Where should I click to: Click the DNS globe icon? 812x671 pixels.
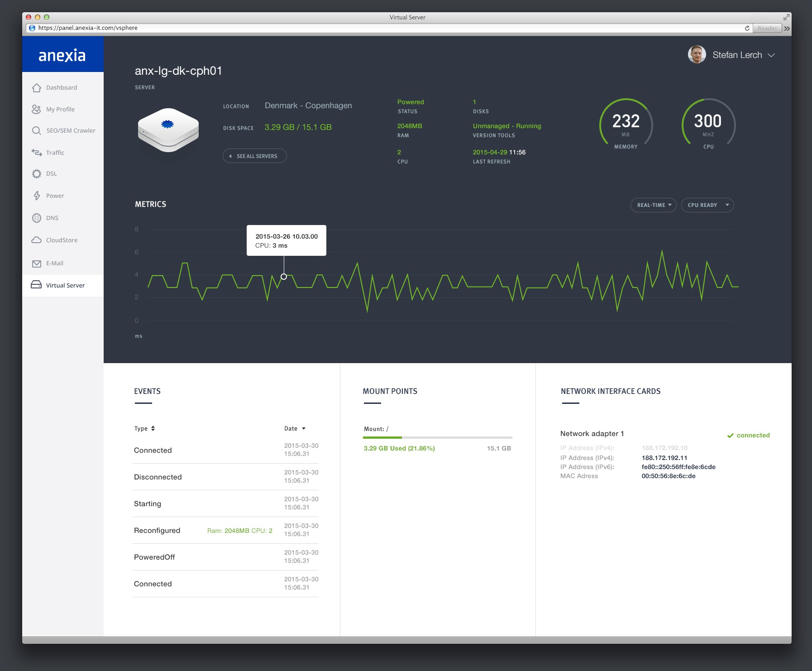tap(37, 218)
